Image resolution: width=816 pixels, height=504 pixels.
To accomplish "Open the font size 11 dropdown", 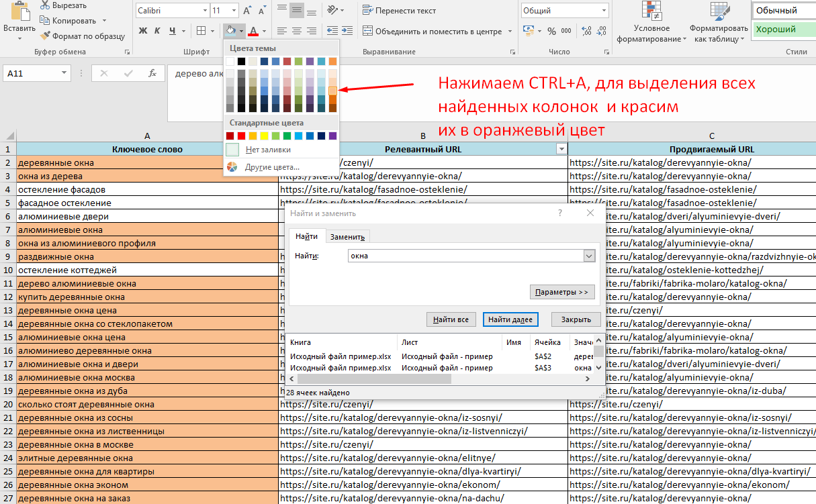I will (234, 11).
